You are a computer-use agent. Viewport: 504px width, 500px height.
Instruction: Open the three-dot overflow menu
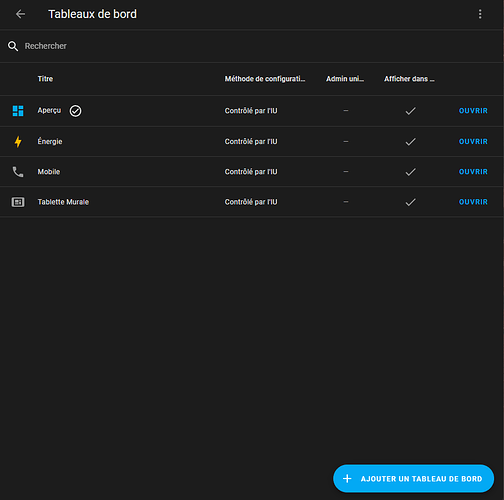tap(480, 14)
